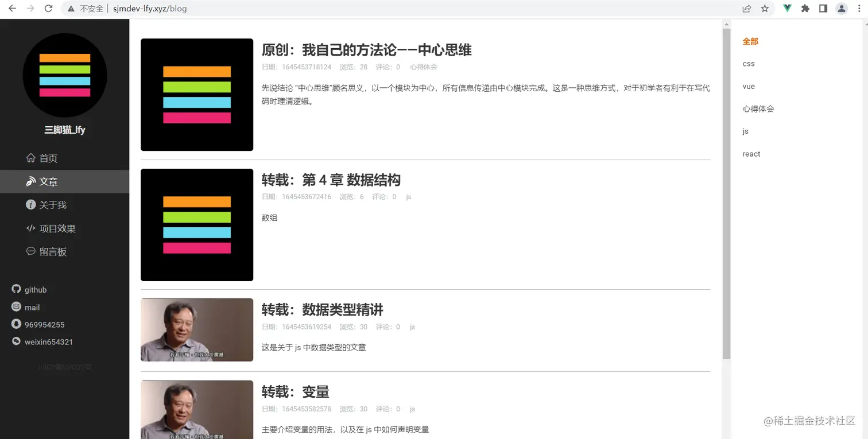Select the 文章 navigation item
This screenshot has height=439, width=868.
[x=64, y=182]
